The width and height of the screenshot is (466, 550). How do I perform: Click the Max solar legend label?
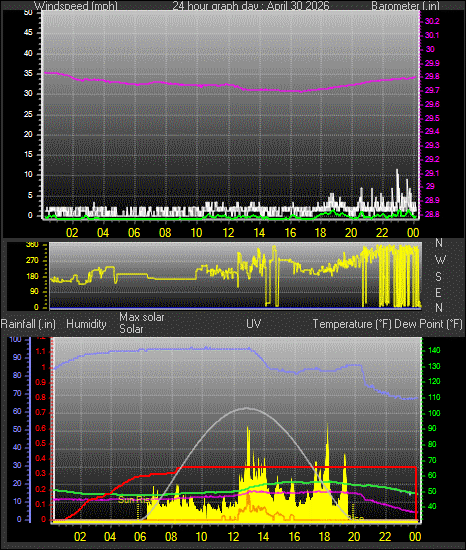coord(142,317)
